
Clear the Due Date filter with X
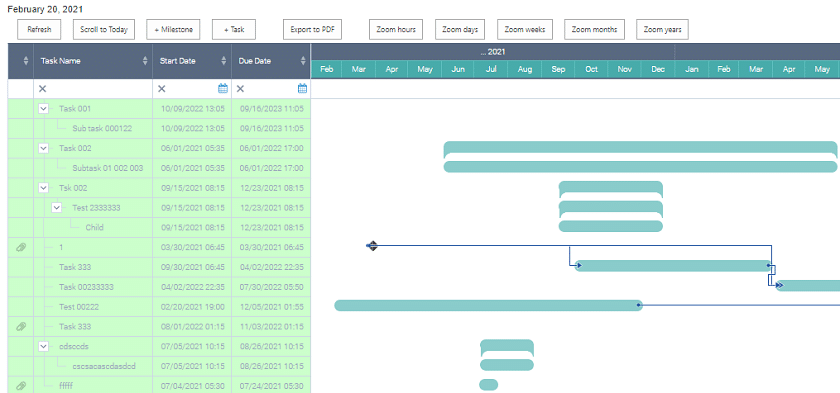(241, 89)
